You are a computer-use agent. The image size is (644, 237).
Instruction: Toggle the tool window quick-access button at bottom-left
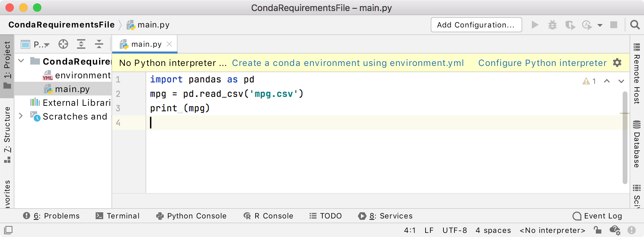tap(8, 230)
